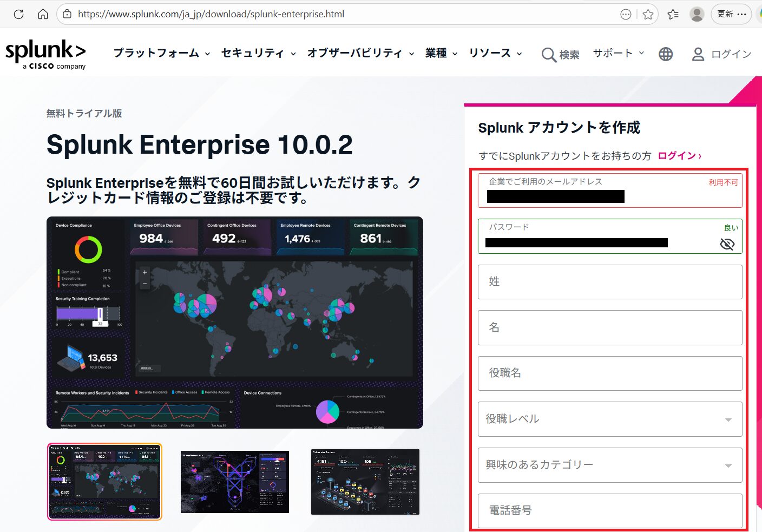
Task: Click ログイン in the top header
Action: point(722,54)
